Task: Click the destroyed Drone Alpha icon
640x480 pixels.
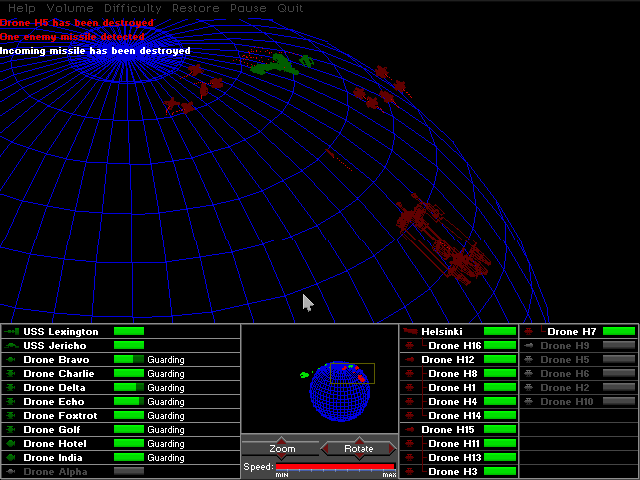Action: 11,471
